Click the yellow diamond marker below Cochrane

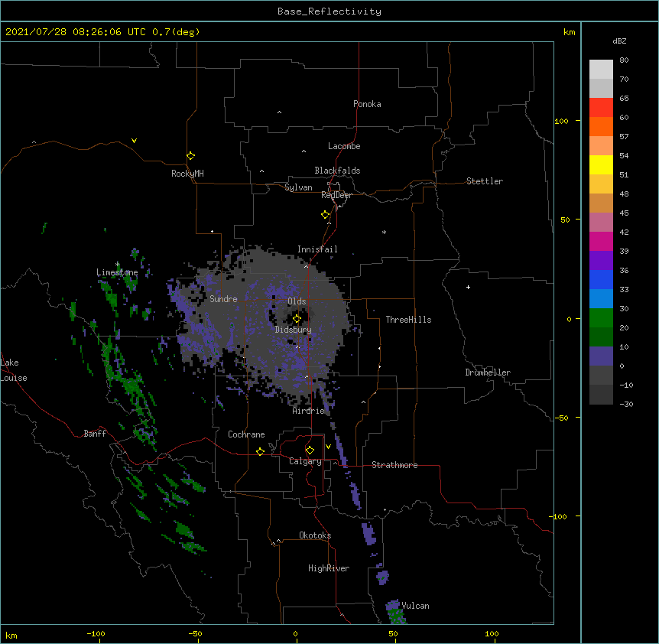260,451
